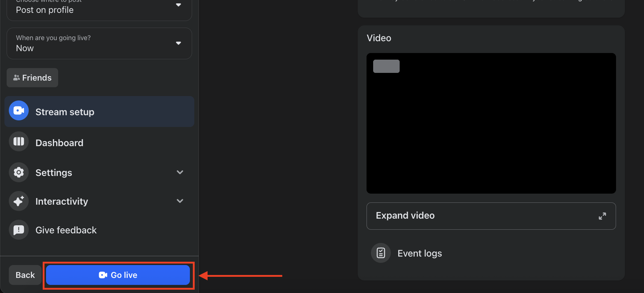The width and height of the screenshot is (644, 293).
Task: Click the Dashboard columns icon
Action: tap(19, 142)
